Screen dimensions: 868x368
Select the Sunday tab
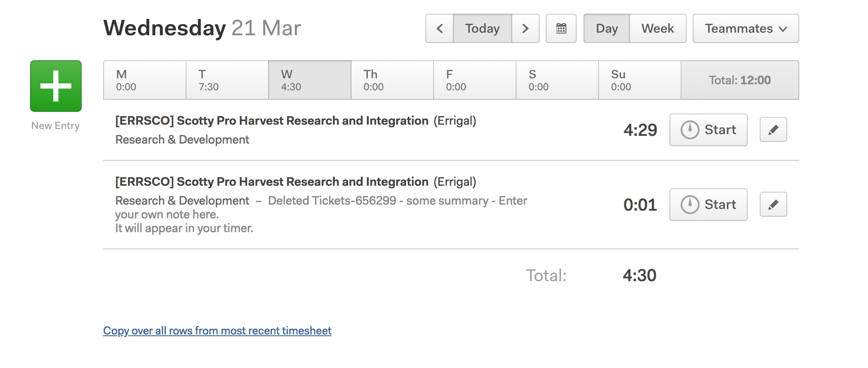(640, 80)
